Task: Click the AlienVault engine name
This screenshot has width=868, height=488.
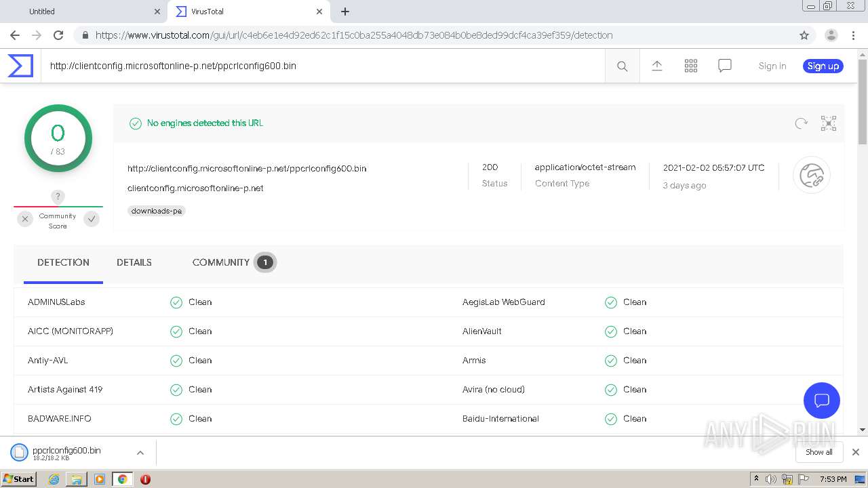Action: 482,331
